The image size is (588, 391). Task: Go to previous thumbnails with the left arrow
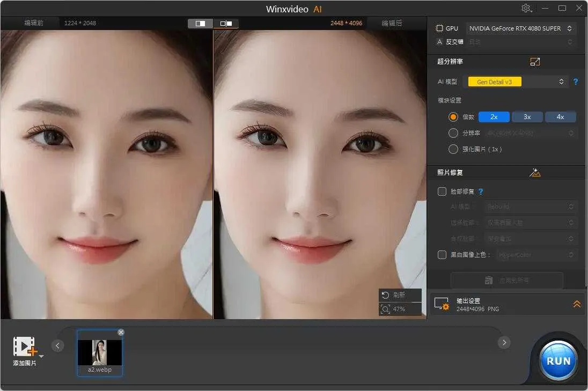click(57, 345)
